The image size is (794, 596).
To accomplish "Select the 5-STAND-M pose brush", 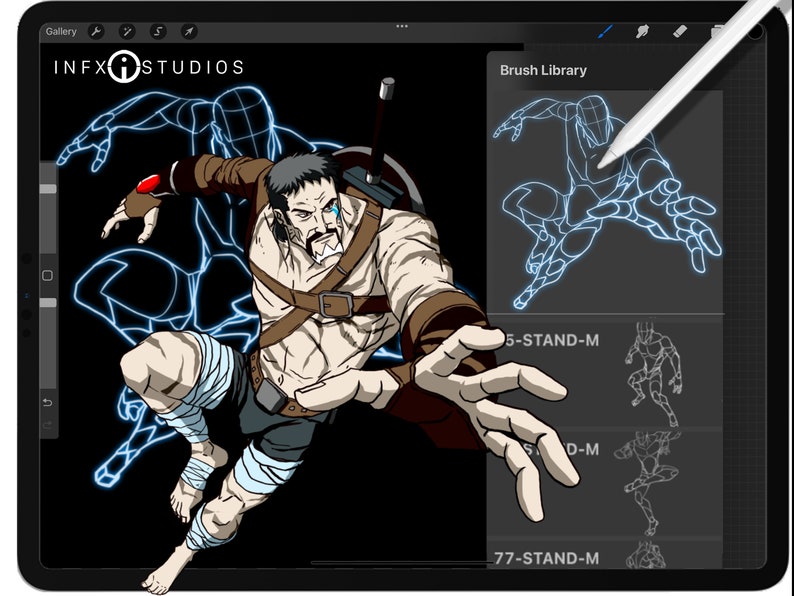I will click(606, 372).
